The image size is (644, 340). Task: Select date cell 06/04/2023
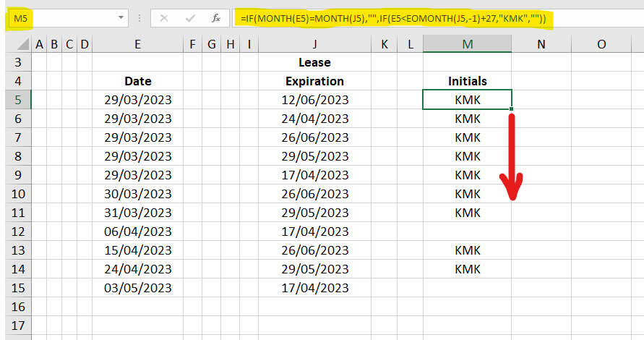(x=137, y=231)
